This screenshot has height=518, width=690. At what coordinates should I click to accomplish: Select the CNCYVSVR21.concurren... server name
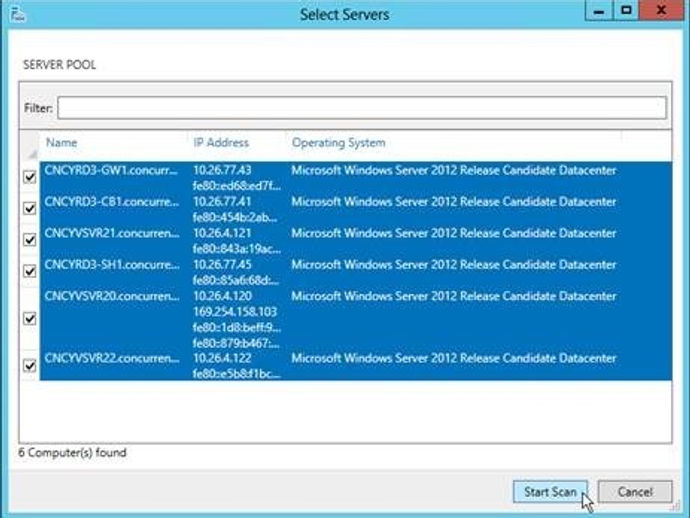(x=111, y=233)
